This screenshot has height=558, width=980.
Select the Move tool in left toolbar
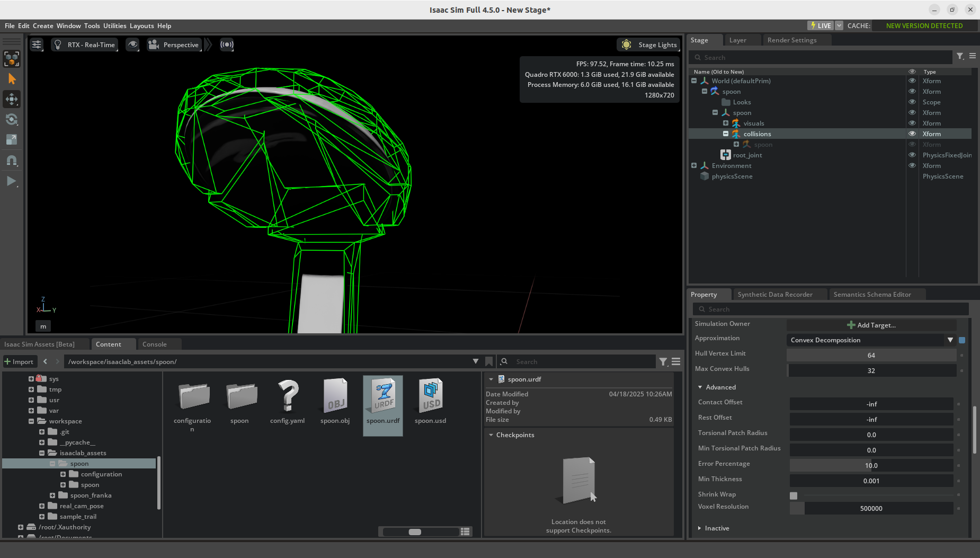pyautogui.click(x=12, y=99)
